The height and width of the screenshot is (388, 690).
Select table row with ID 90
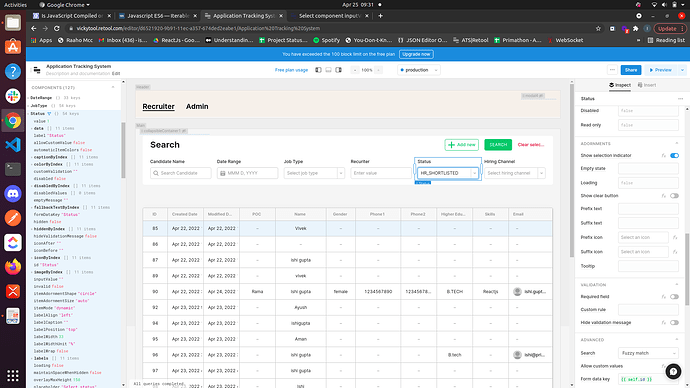click(x=347, y=292)
